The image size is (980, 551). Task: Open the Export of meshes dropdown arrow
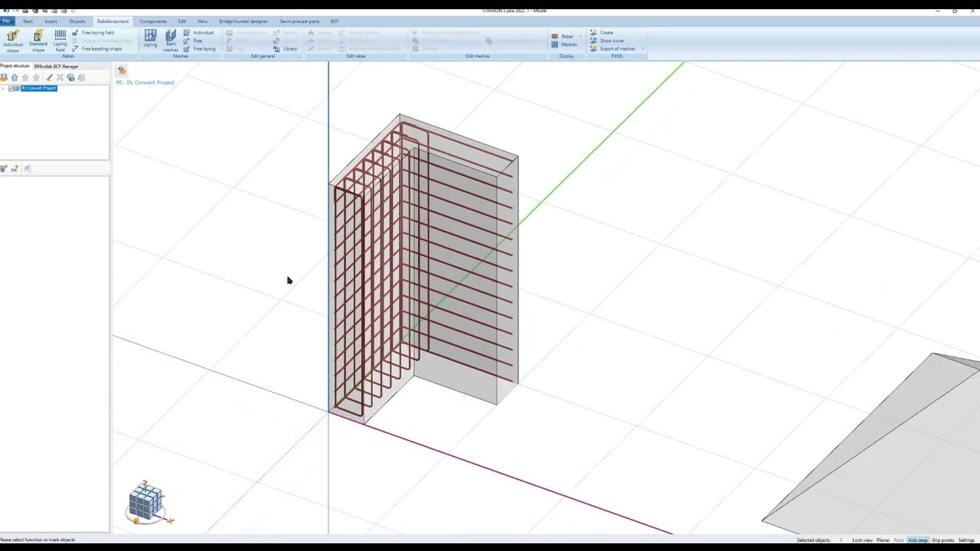click(642, 49)
